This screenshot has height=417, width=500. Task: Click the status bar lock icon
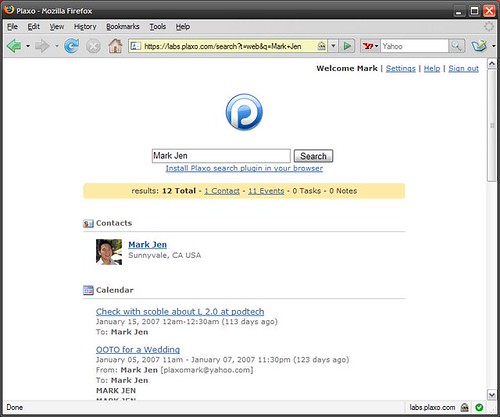[464, 407]
